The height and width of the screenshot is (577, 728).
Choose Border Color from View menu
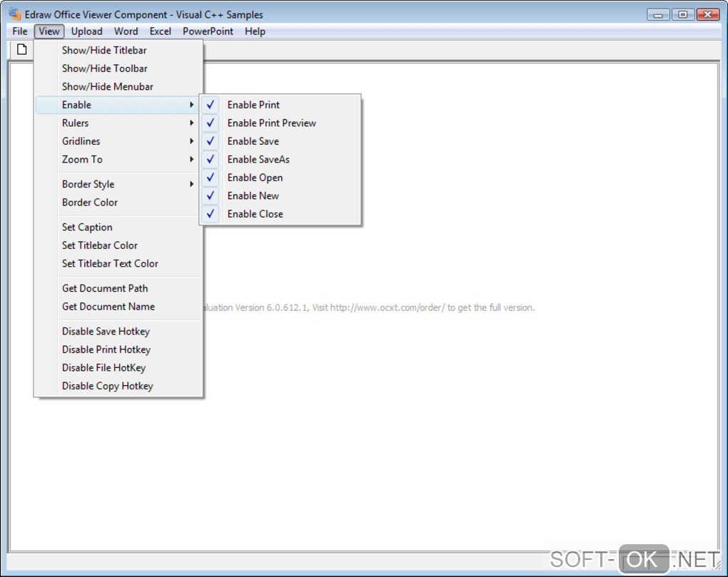(x=118, y=203)
